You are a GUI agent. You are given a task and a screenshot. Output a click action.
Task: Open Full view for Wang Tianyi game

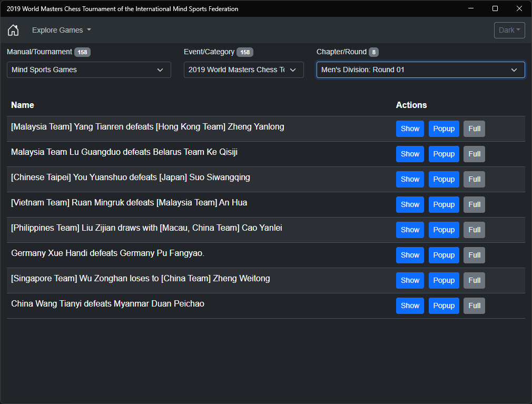[x=474, y=306]
